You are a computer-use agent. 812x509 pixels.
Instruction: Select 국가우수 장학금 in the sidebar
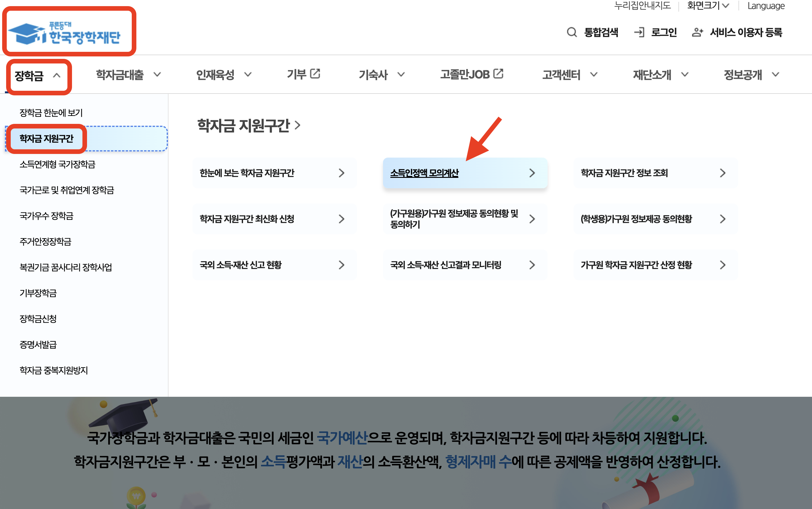pos(46,216)
